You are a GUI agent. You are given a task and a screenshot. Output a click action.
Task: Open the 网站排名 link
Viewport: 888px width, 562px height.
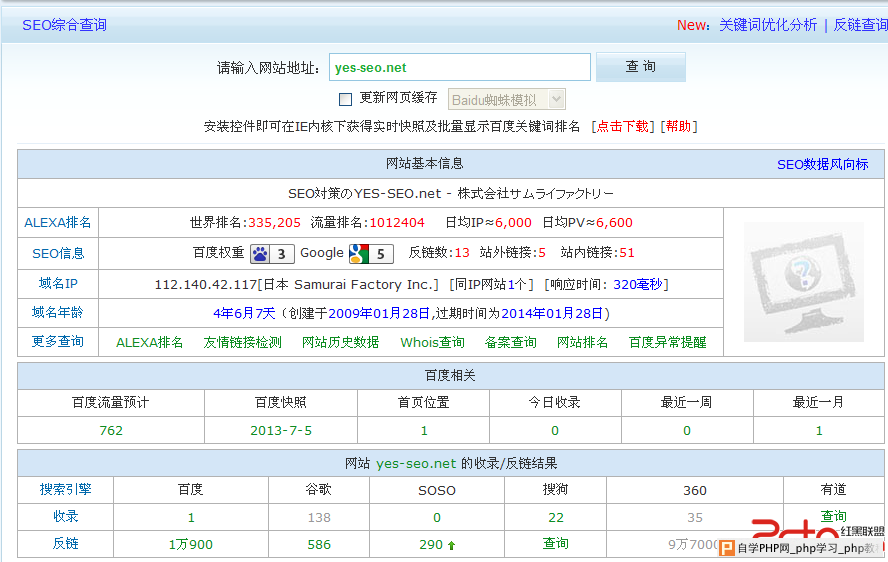tap(582, 342)
